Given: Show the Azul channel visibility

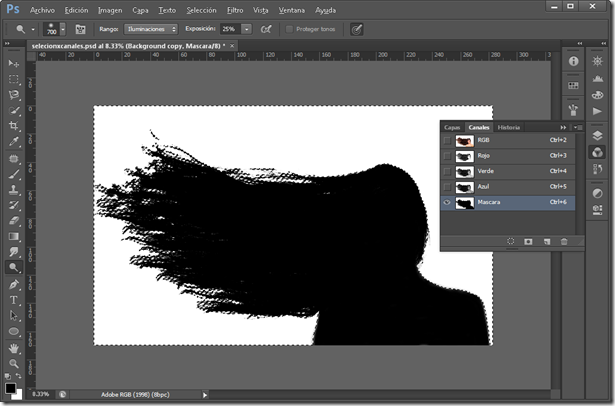Looking at the screenshot, I should [447, 187].
